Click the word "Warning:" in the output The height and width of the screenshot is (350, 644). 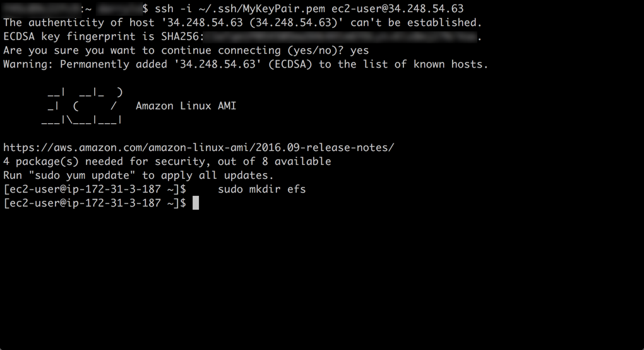click(x=28, y=64)
